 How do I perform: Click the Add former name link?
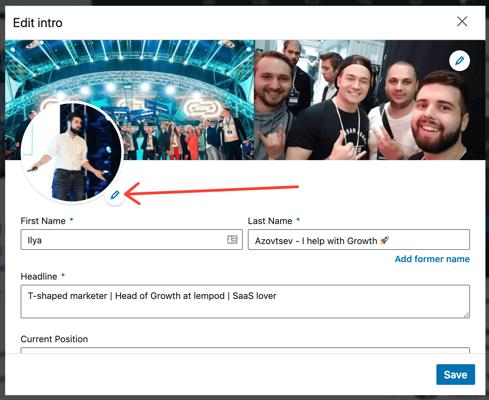[432, 259]
